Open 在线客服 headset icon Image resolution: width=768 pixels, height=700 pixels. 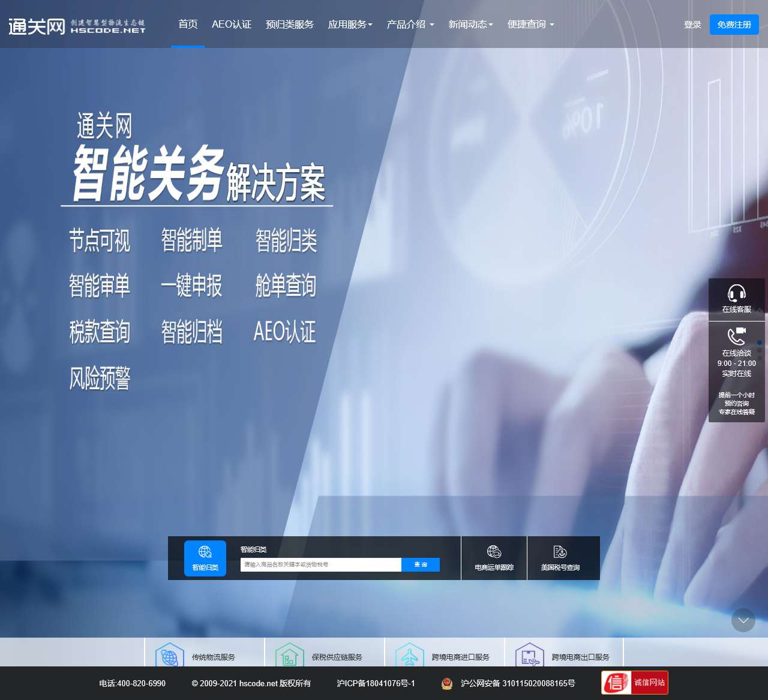737,293
